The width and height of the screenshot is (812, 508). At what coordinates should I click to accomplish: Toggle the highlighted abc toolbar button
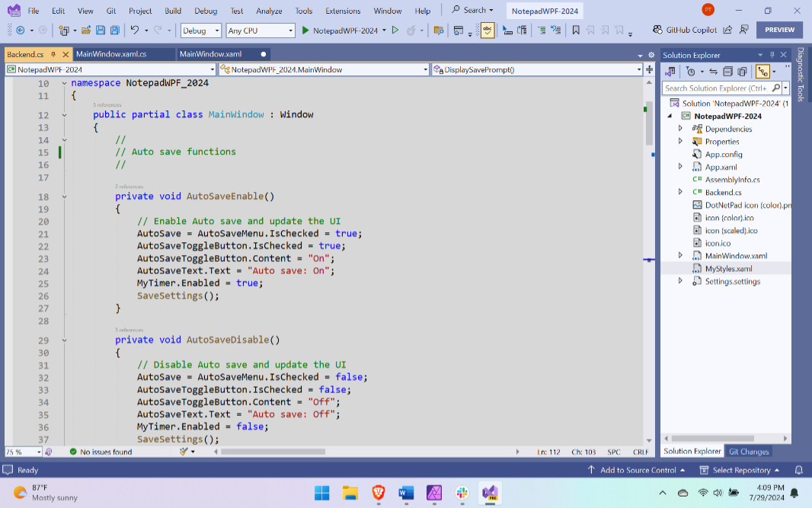[488, 30]
